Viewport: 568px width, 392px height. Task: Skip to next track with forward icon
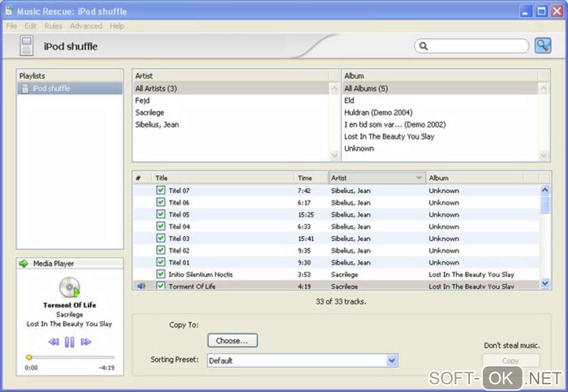tap(86, 342)
